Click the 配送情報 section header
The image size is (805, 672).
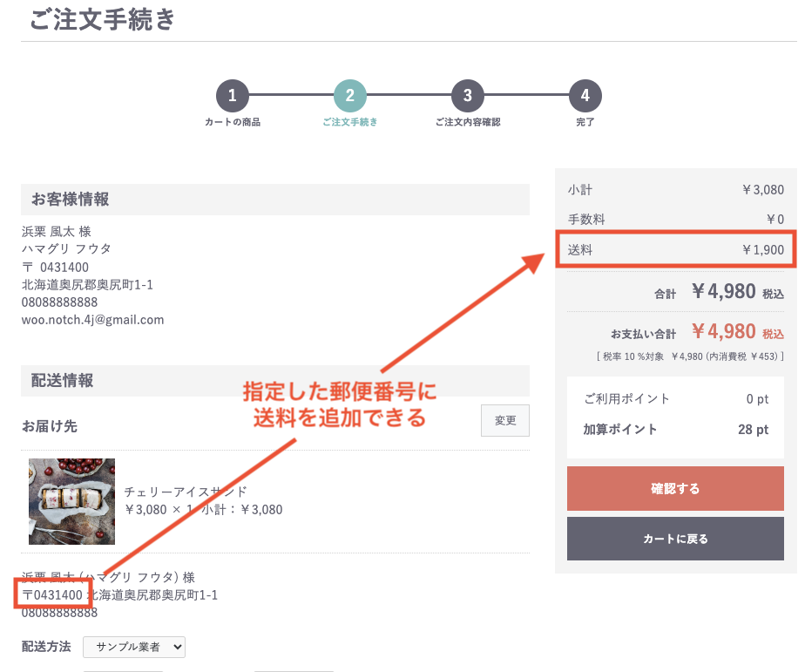[x=275, y=381]
